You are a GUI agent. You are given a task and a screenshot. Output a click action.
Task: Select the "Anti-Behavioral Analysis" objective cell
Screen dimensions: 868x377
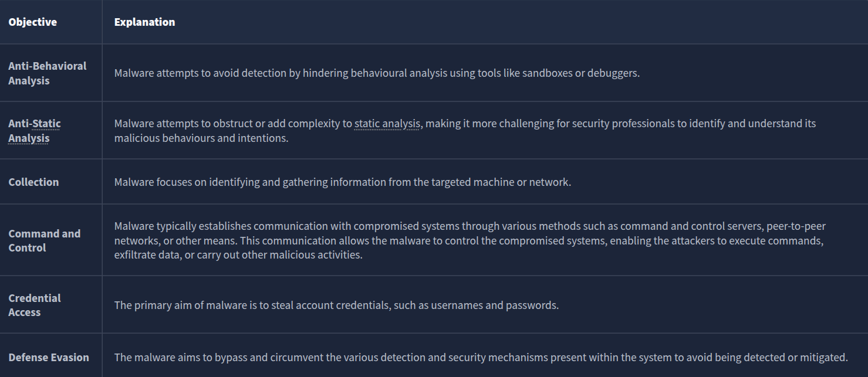(47, 73)
